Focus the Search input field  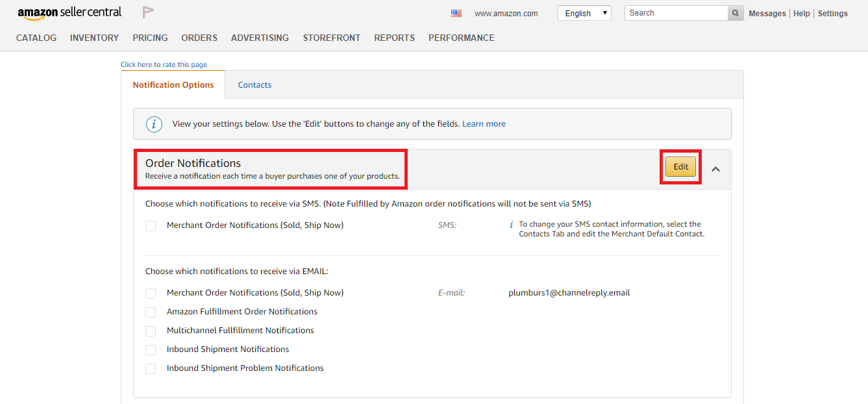tap(676, 13)
